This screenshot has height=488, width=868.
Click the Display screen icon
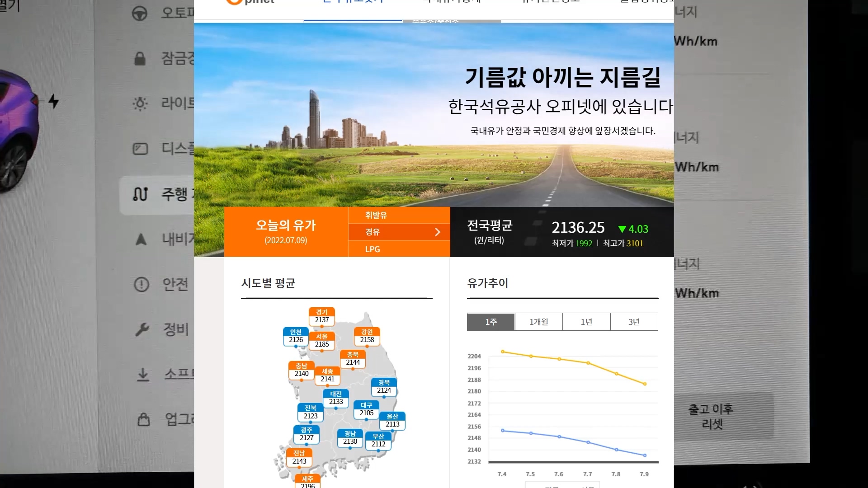click(x=140, y=149)
